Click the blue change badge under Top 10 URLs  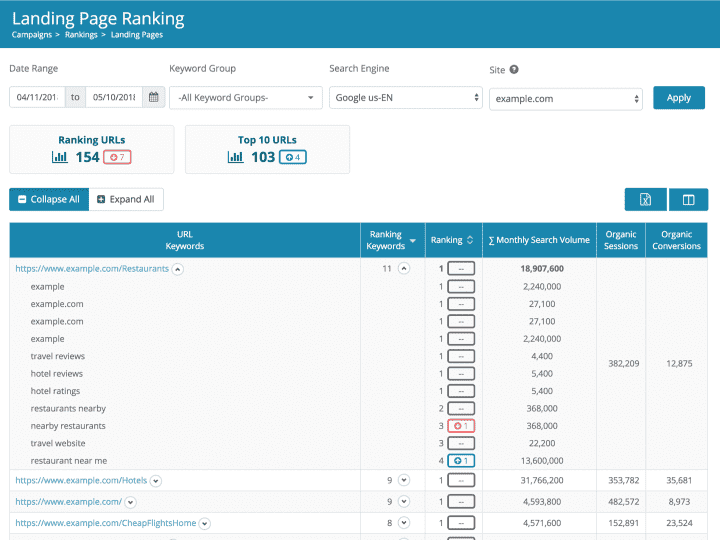click(x=292, y=157)
